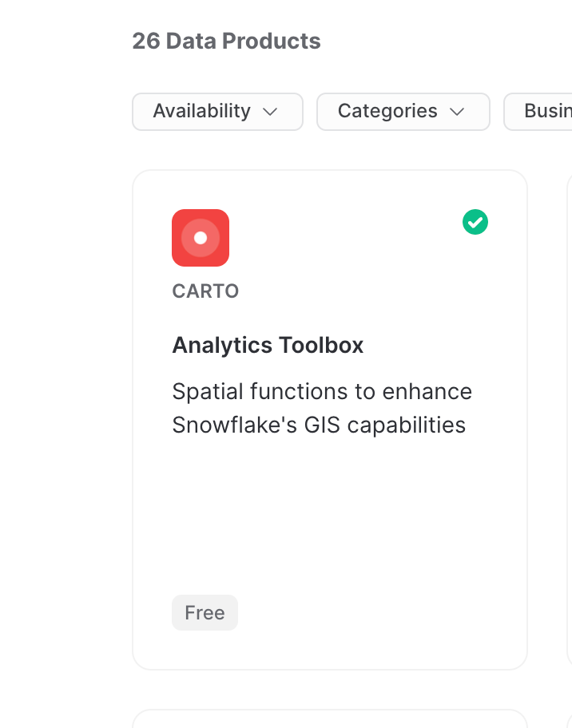Select the CARTO provider name

pos(205,291)
